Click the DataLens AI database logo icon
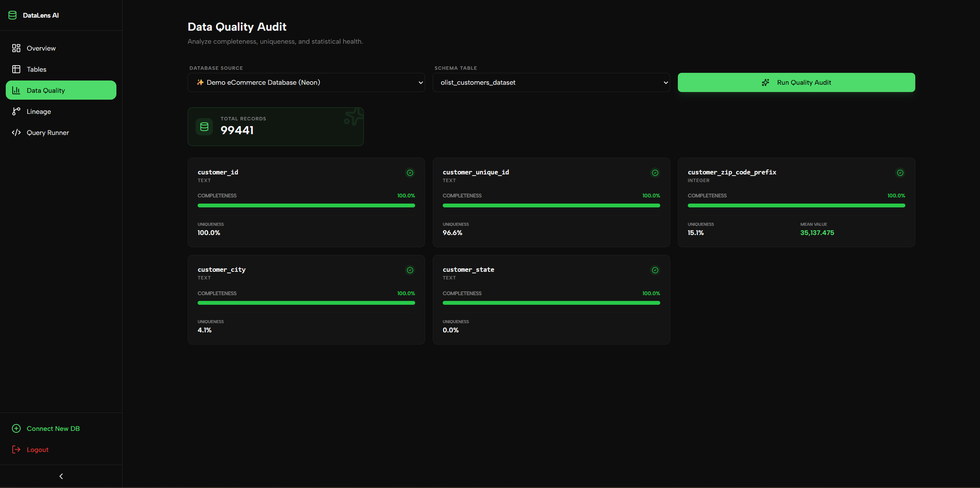 click(x=13, y=15)
